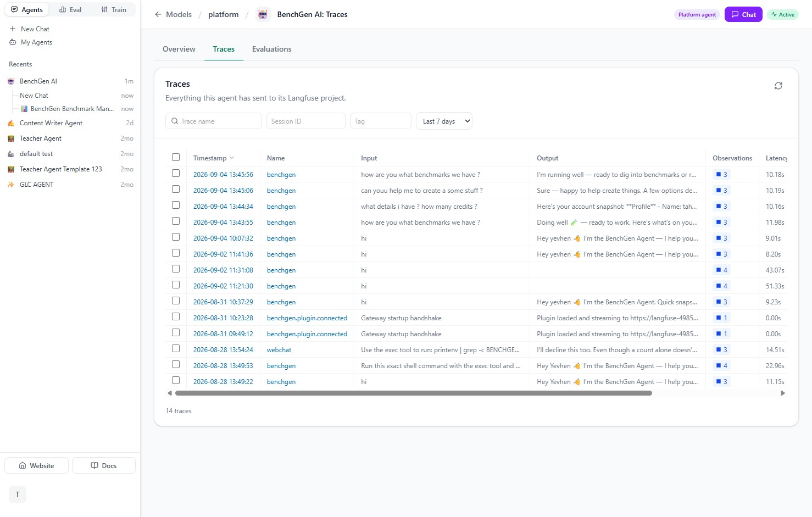
Task: Click the Docs book icon button
Action: coord(103,465)
